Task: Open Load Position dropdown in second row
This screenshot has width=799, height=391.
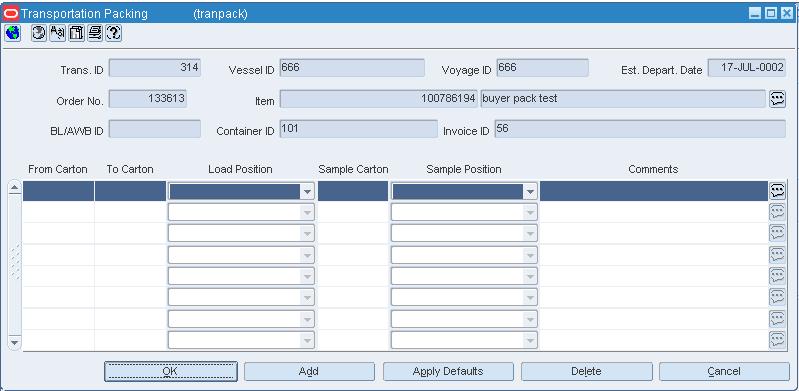Action: [x=307, y=212]
